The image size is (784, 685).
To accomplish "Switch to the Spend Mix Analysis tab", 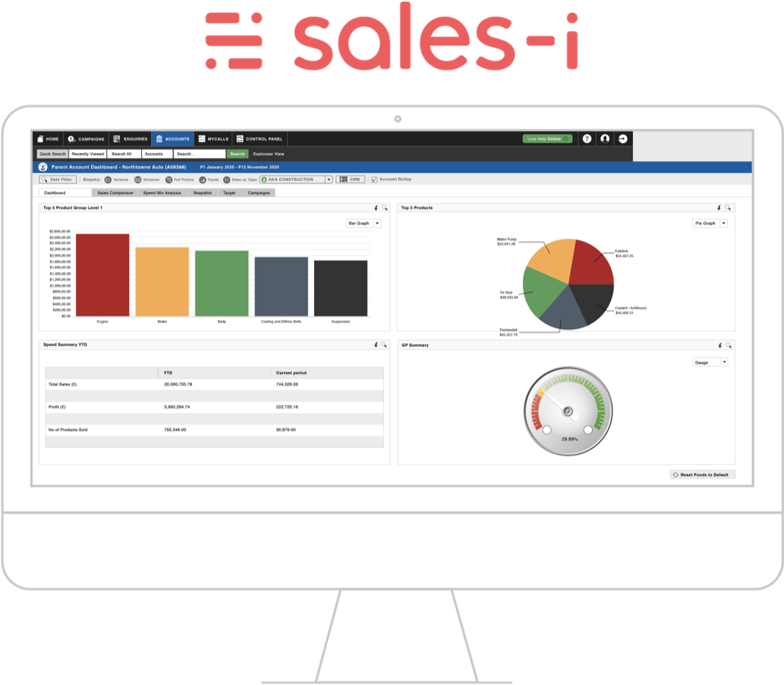I will point(162,193).
